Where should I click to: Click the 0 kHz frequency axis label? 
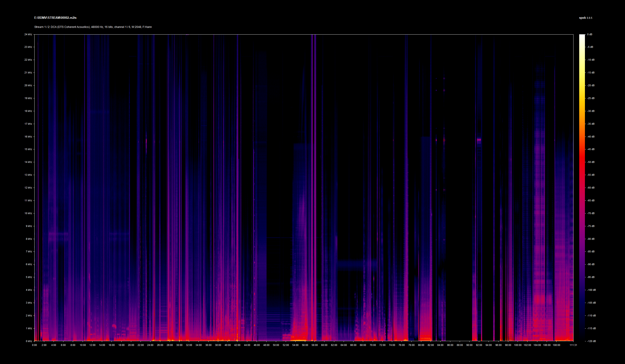pyautogui.click(x=29, y=341)
